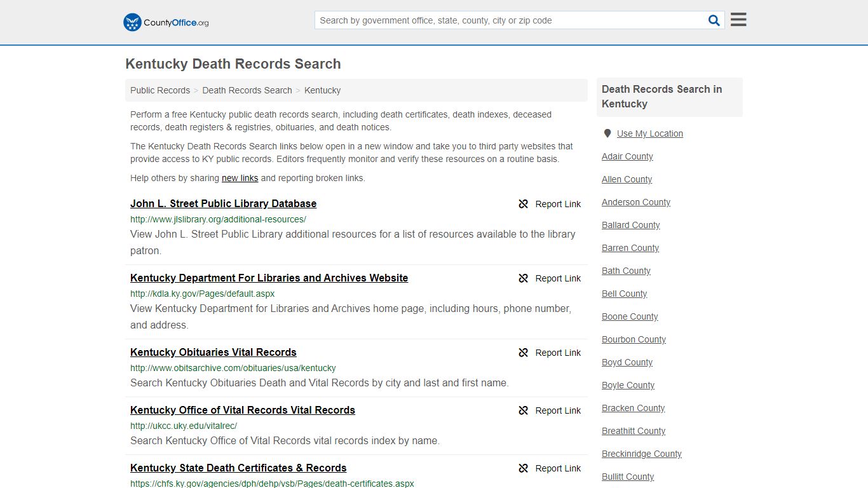The width and height of the screenshot is (868, 488).
Task: Go to Death Records Search breadcrumb
Action: coord(247,90)
